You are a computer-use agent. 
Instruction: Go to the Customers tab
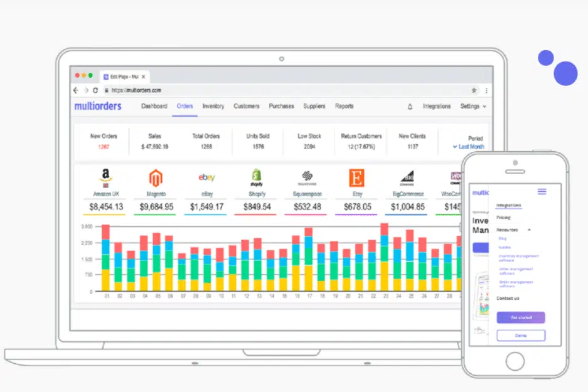tap(247, 107)
